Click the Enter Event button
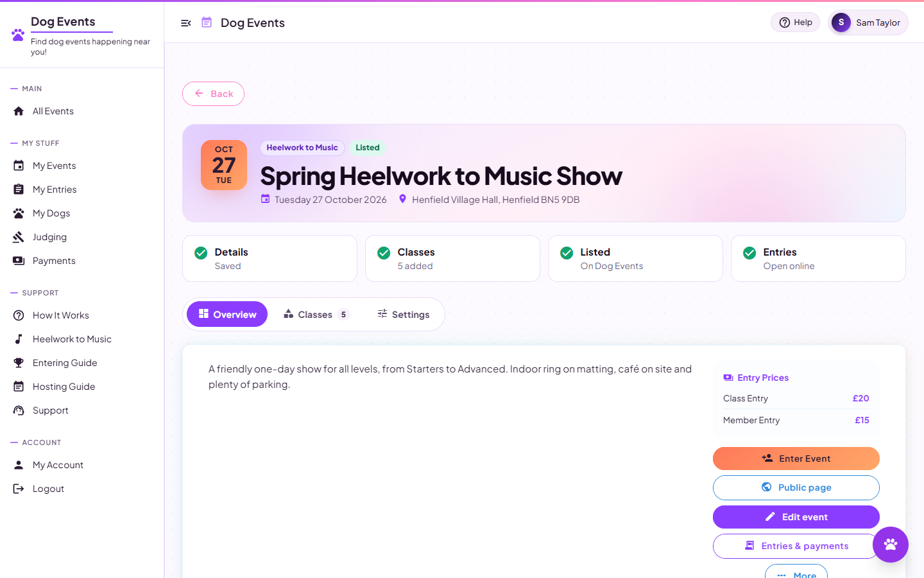The width and height of the screenshot is (924, 578). (796, 459)
